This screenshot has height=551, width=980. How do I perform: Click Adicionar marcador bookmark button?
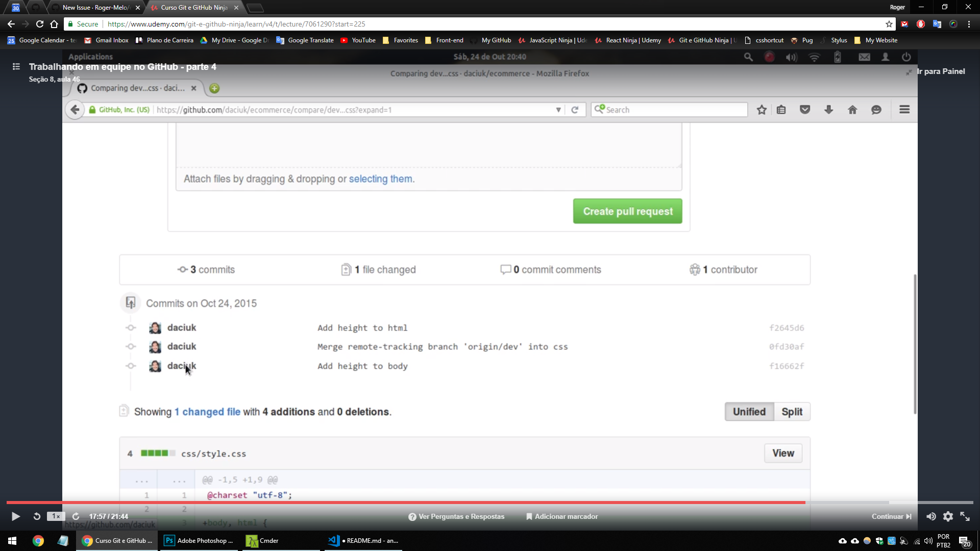coord(562,516)
